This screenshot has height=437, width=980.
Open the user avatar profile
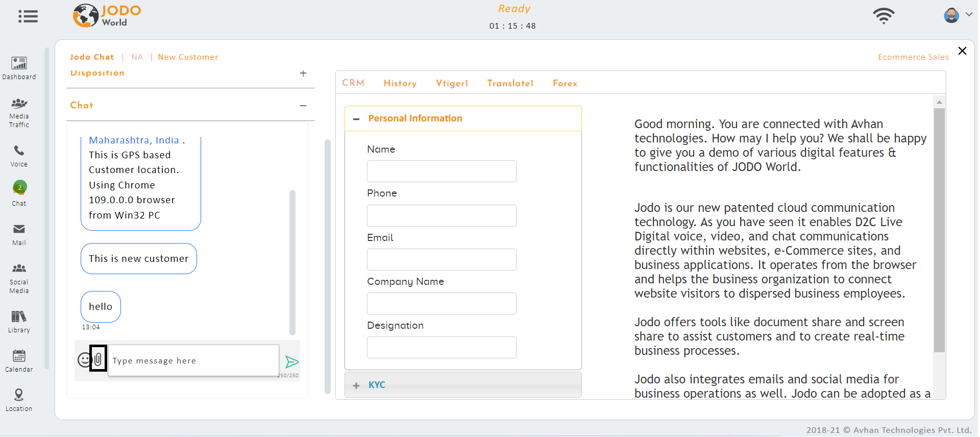(x=951, y=15)
